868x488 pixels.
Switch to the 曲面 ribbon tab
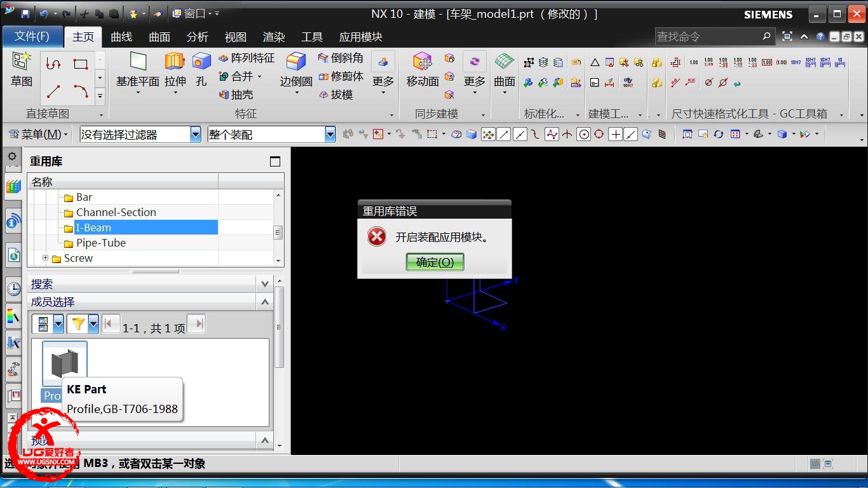tap(159, 37)
